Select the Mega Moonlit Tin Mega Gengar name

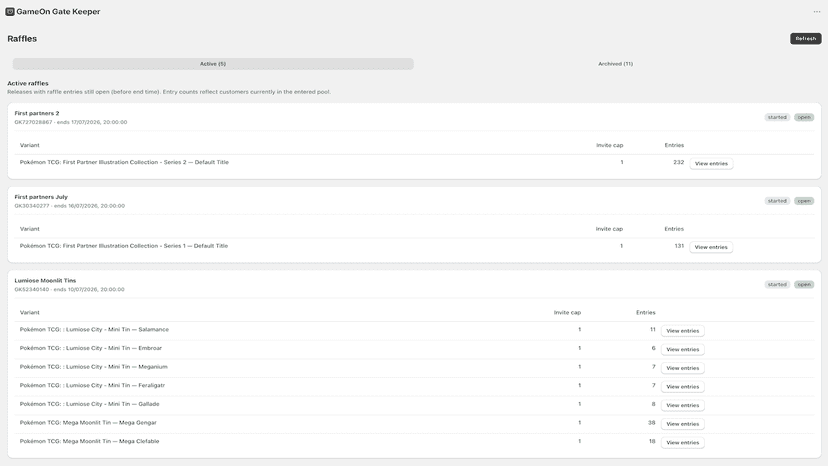coord(88,423)
